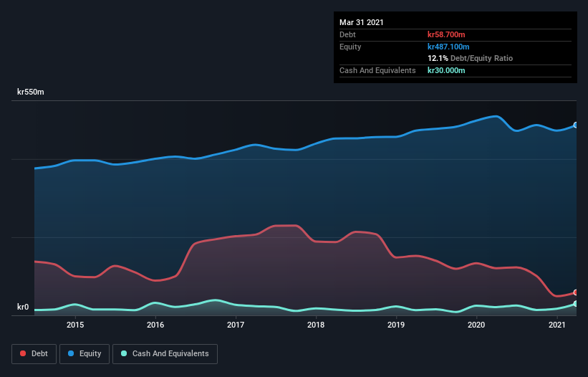This screenshot has width=588, height=377.
Task: Click the 2016 x-axis label
Action: coord(155,325)
